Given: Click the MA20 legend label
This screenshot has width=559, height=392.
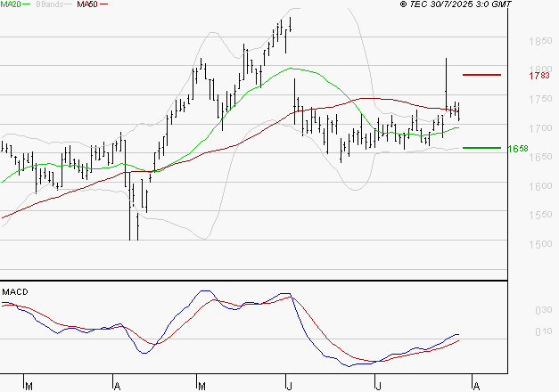Looking at the screenshot, I should [x=11, y=4].
